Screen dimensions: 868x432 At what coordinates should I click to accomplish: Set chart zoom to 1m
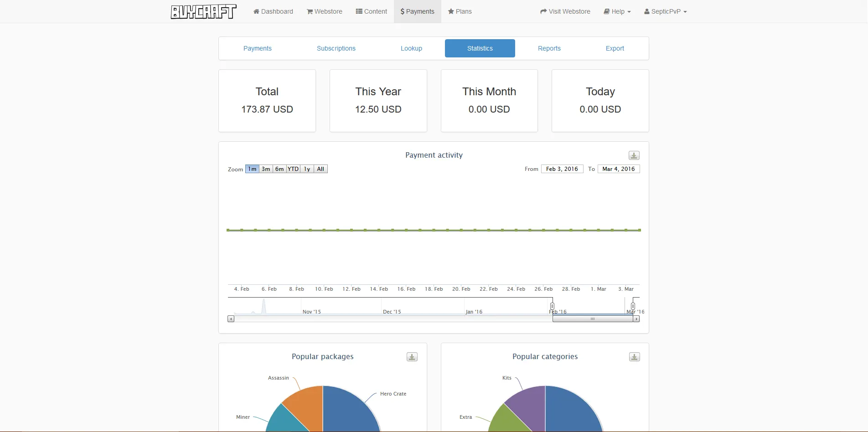[252, 169]
